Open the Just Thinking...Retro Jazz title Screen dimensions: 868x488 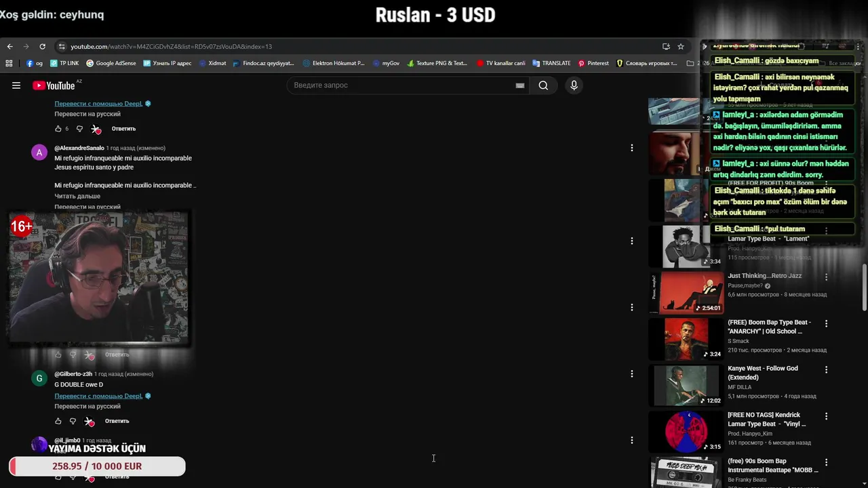coord(764,276)
